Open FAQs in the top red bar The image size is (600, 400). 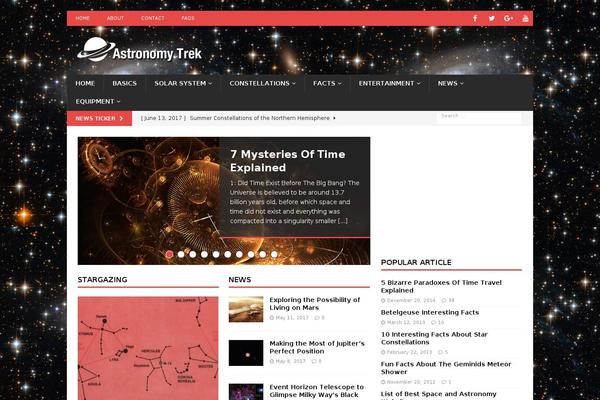pos(188,18)
